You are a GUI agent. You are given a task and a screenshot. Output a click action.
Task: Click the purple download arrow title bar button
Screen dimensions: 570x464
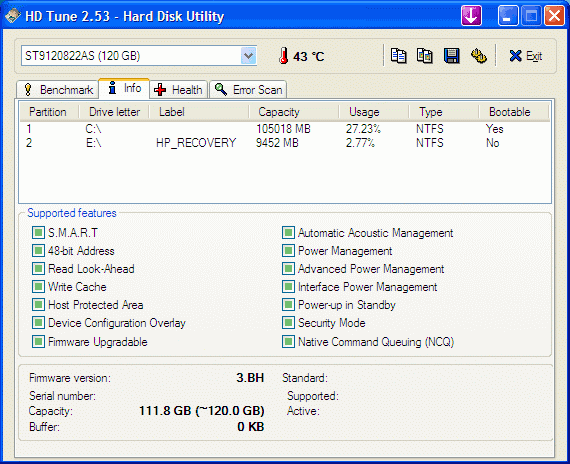coord(471,16)
